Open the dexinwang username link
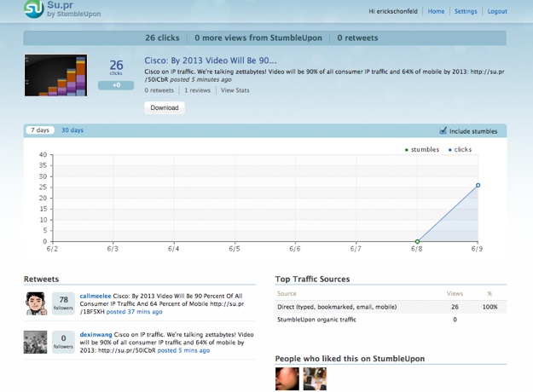Screen dimensions: 533x392 [96, 335]
